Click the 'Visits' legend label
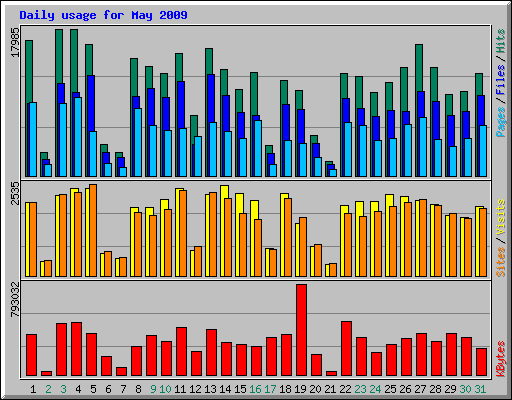The image size is (512, 400). [x=501, y=218]
